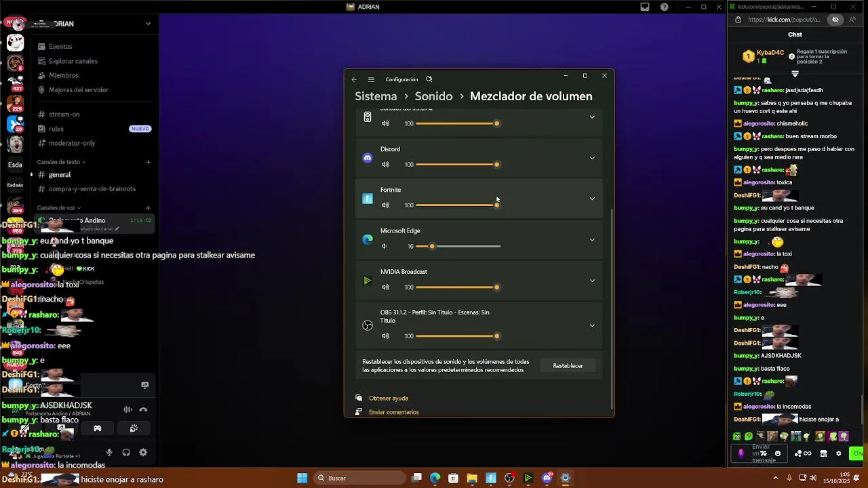
Task: Disconnect from Discord voice call
Action: 143,409
